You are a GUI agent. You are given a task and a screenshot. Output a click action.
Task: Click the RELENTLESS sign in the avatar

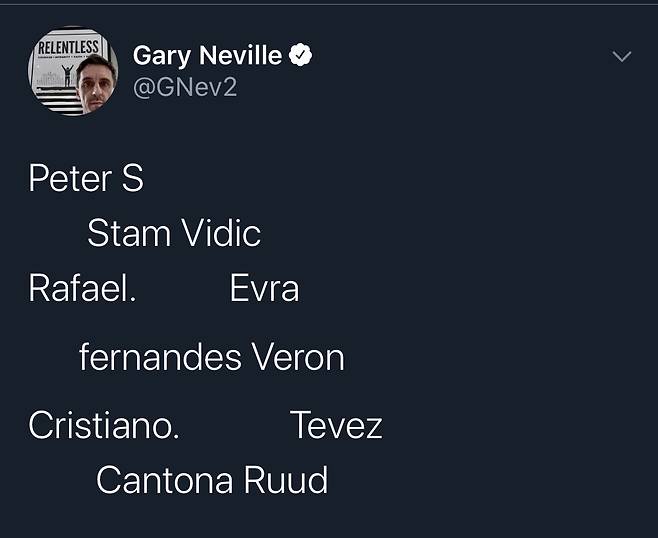pos(67,49)
